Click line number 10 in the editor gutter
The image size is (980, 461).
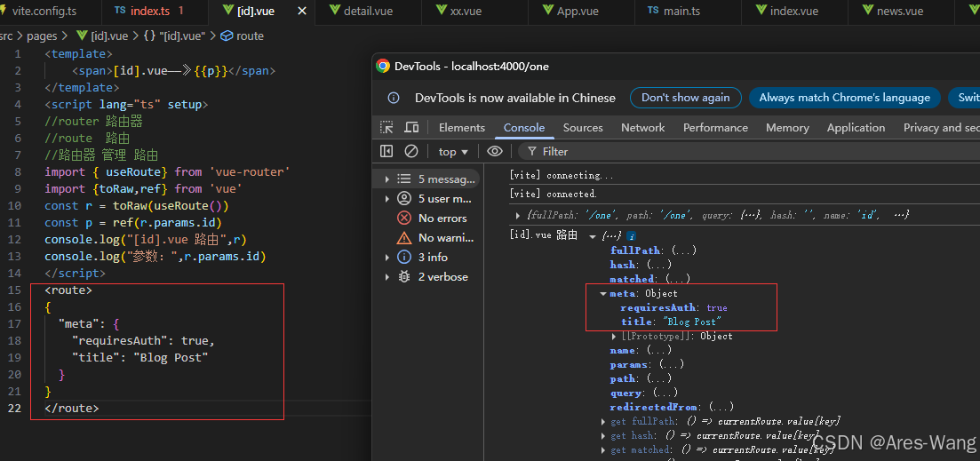point(15,205)
